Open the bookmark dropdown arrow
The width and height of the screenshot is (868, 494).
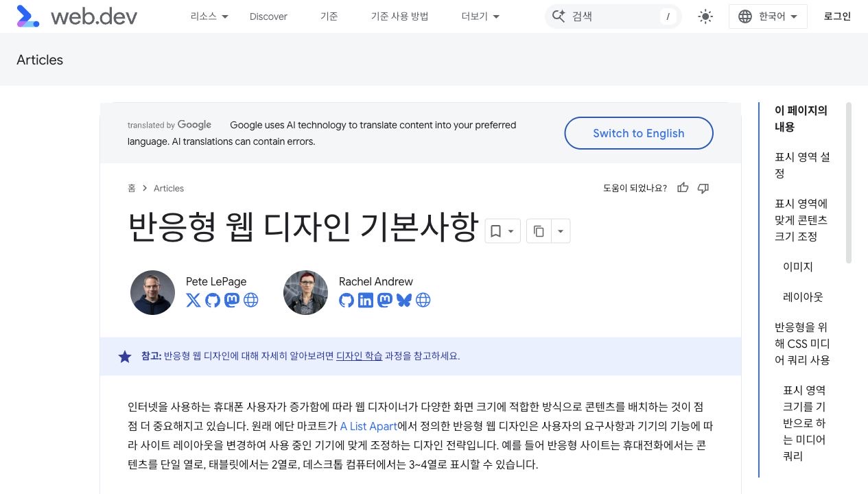512,231
